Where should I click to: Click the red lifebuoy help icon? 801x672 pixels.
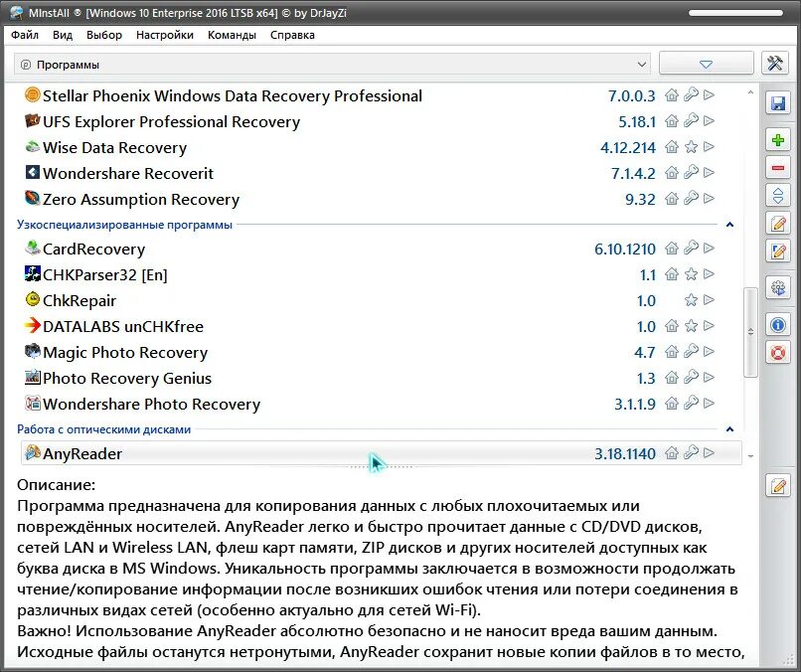click(x=777, y=353)
